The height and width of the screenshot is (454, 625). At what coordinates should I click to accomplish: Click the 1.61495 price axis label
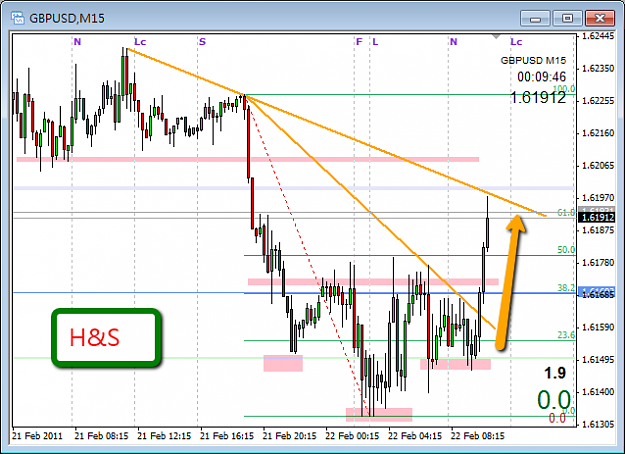pos(598,360)
